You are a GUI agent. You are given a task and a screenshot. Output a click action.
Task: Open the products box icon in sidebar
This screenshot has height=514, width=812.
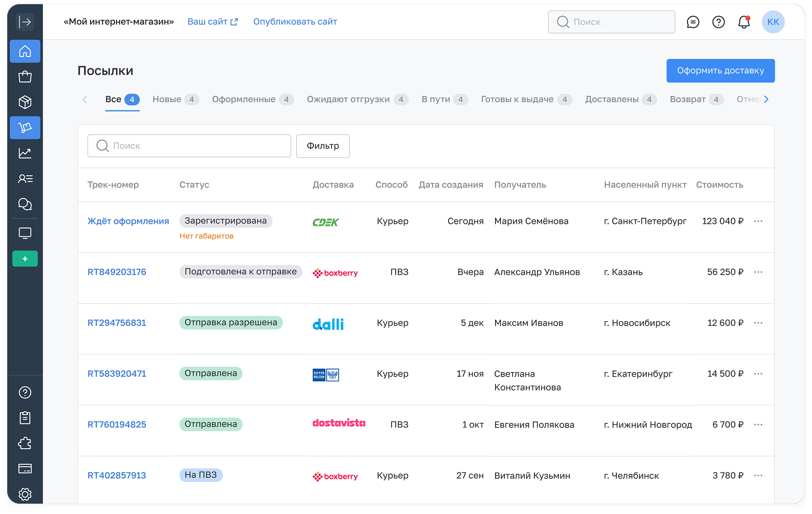(x=25, y=102)
